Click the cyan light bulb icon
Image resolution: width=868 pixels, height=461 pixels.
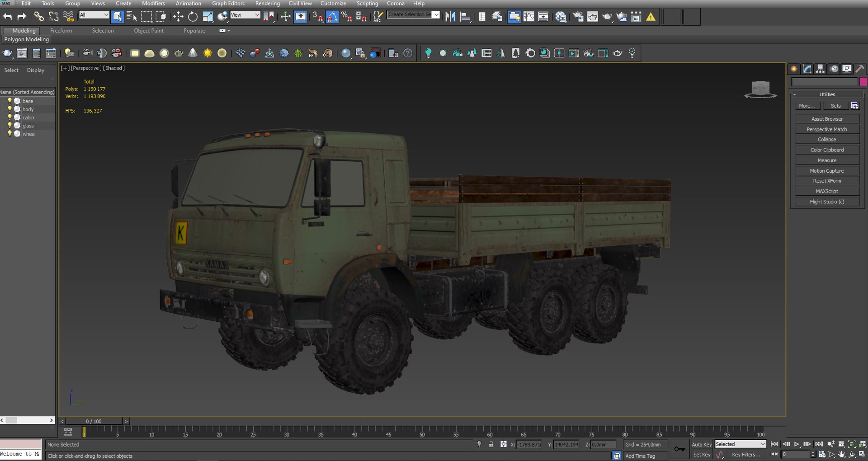[428, 53]
